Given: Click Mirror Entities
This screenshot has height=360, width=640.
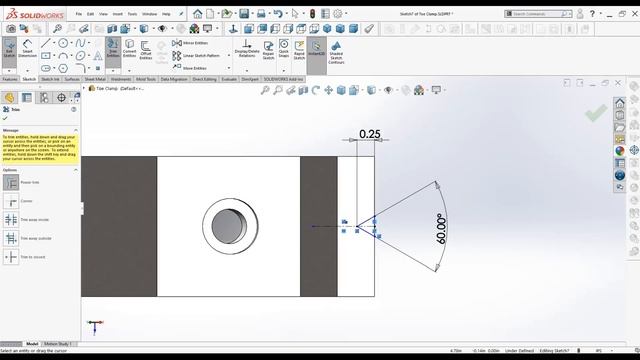Looking at the screenshot, I should (x=190, y=43).
